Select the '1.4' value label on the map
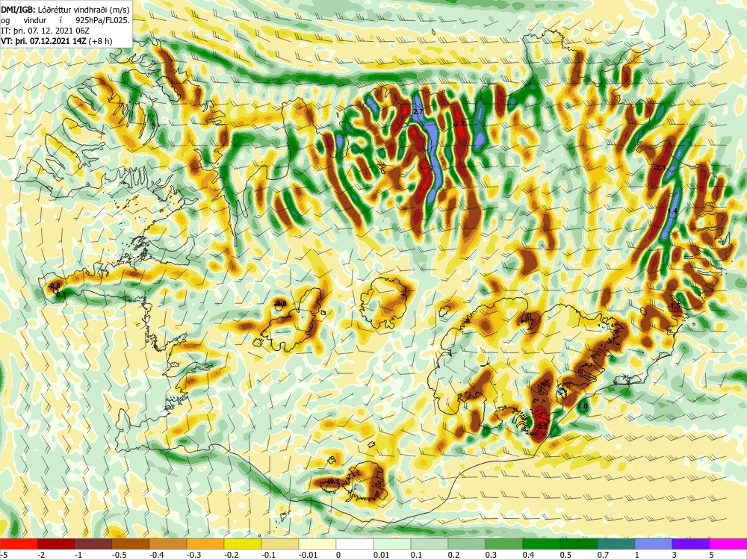The width and height of the screenshot is (747, 560). 672,211
